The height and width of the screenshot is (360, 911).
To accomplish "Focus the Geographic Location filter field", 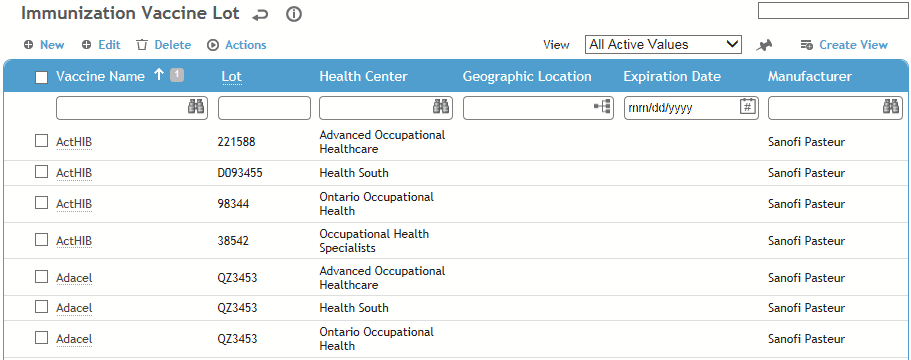I will [x=538, y=108].
